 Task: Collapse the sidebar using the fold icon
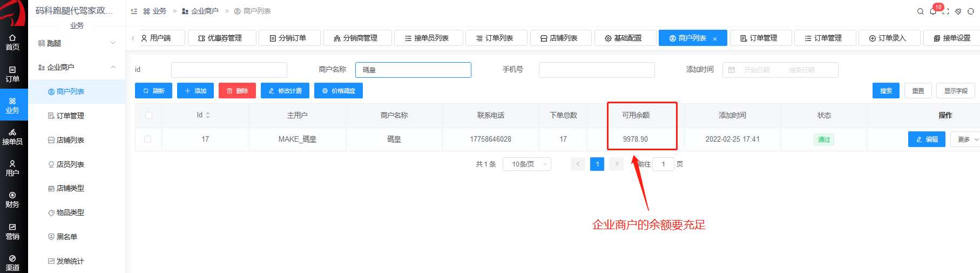134,11
